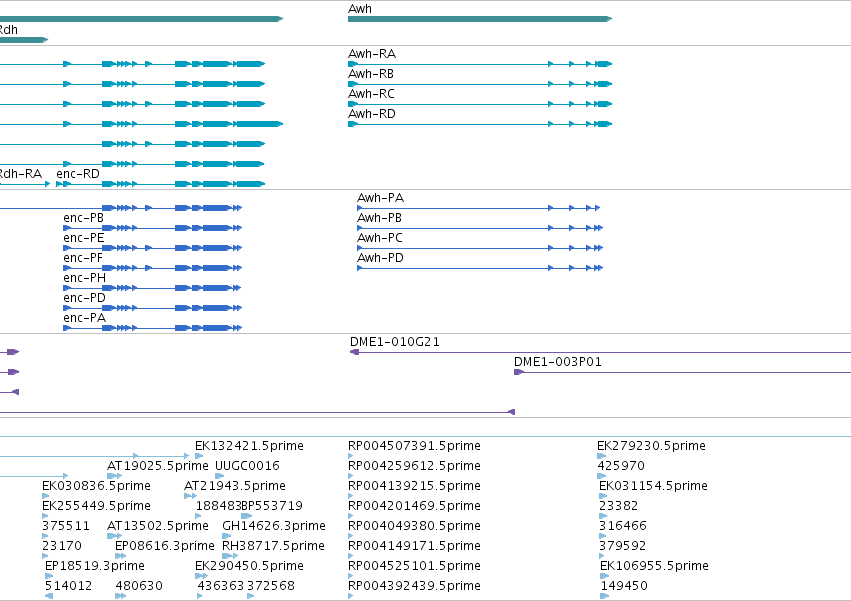851x601 pixels.
Task: Click the 436363 feature label
Action: pyautogui.click(x=221, y=587)
